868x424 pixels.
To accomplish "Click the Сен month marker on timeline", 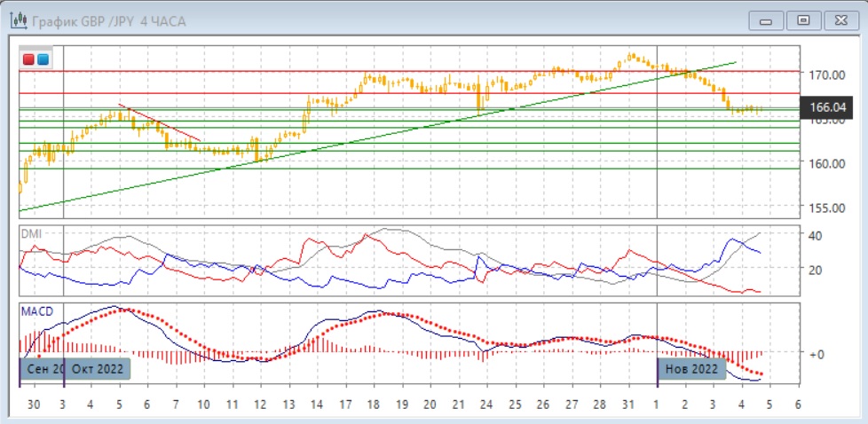I will [x=42, y=368].
